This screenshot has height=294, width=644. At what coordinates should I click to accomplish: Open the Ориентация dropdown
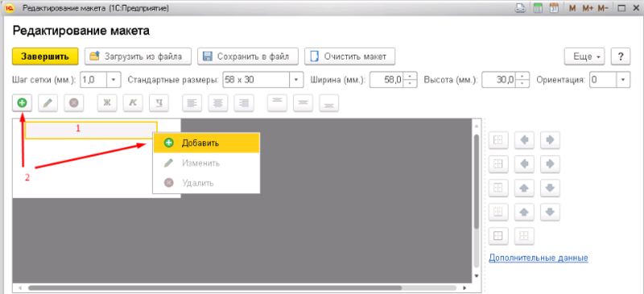pos(623,80)
